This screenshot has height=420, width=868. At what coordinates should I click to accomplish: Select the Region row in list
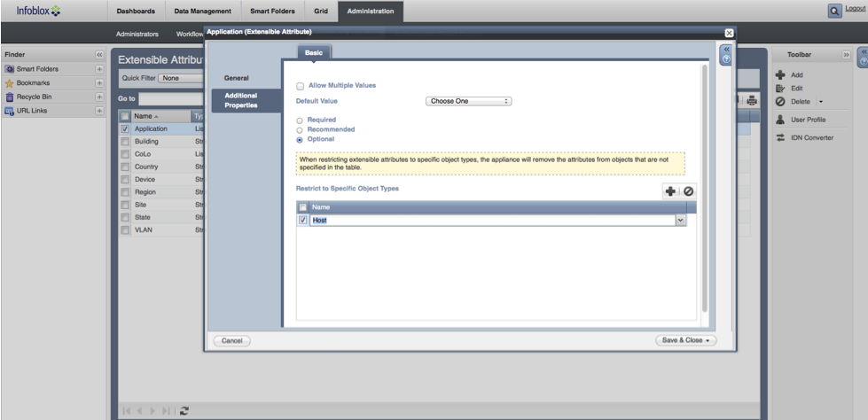coord(160,192)
